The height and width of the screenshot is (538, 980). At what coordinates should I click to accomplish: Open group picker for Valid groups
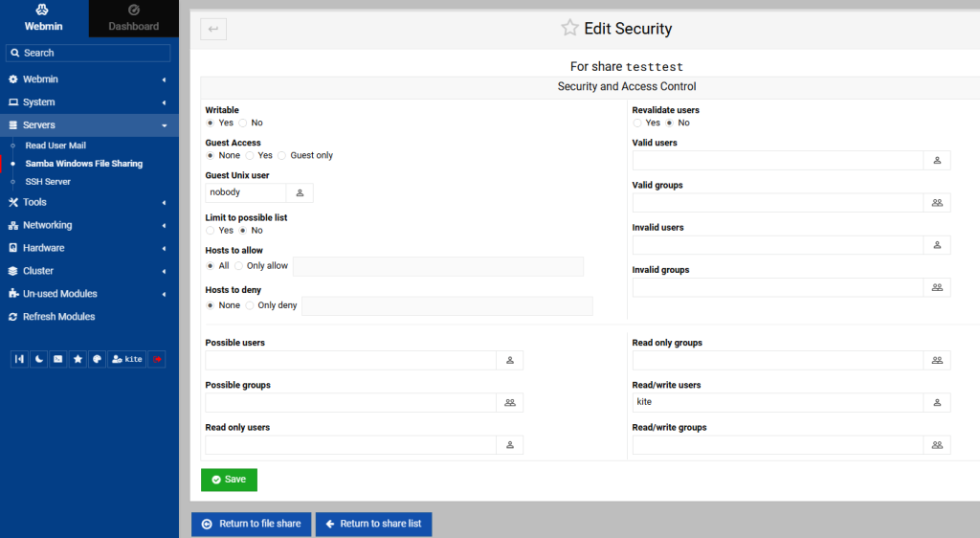[937, 203]
